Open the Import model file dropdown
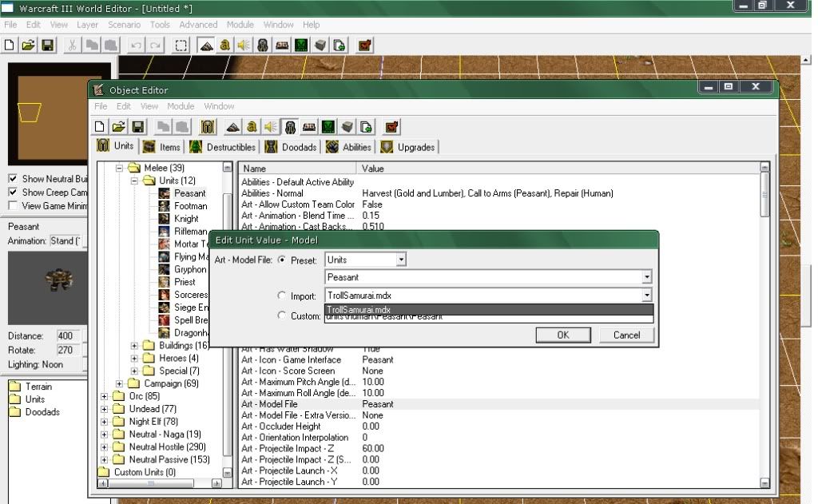This screenshot has height=504, width=818. coord(646,296)
